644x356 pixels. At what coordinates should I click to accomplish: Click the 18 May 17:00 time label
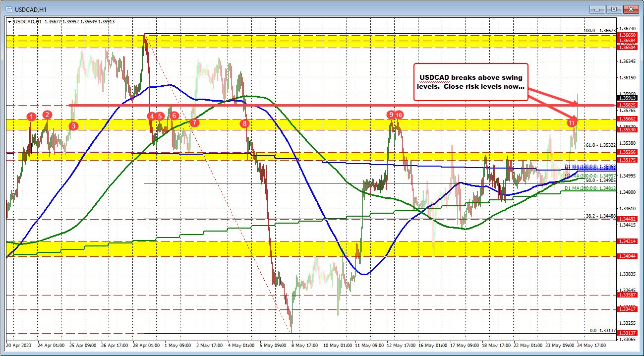(496, 345)
